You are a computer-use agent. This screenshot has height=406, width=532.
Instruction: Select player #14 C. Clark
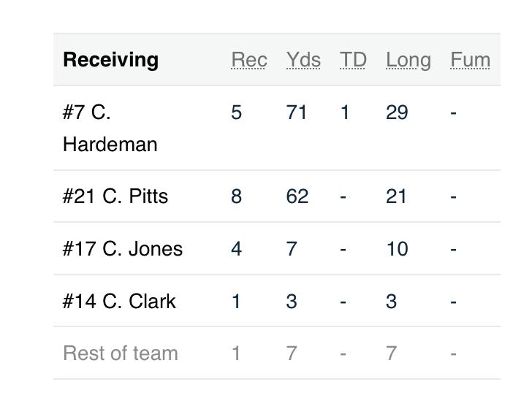tap(119, 302)
